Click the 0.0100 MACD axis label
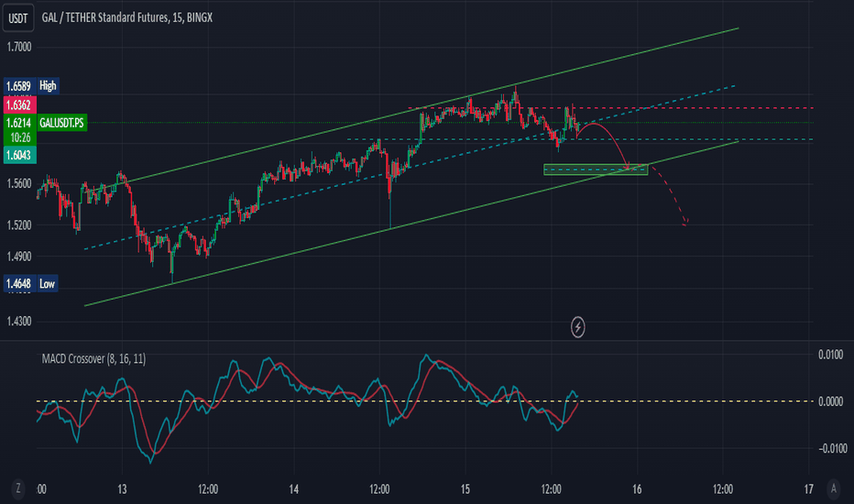This screenshot has height=504, width=854. (x=830, y=355)
